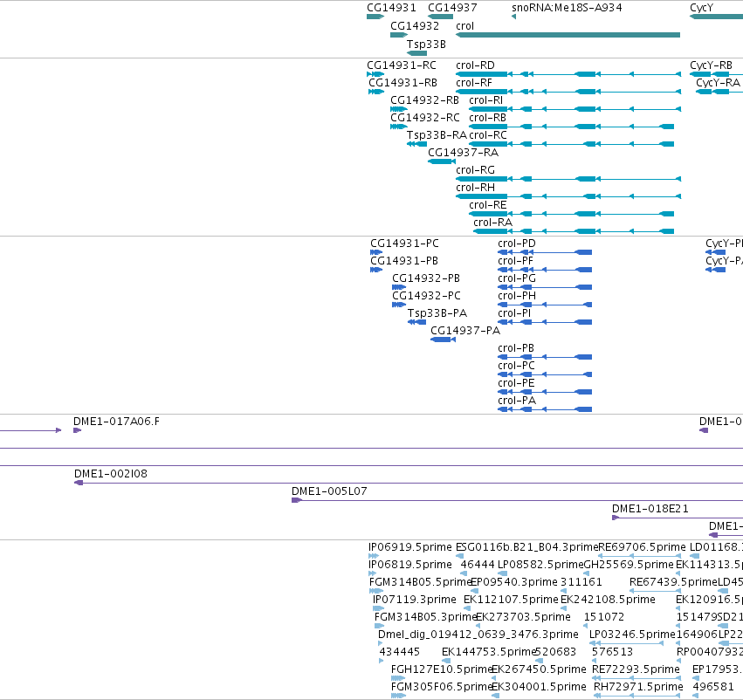The image size is (743, 700).
Task: Open the snoRNA:Me18S-A934 gene feature
Action: click(513, 17)
